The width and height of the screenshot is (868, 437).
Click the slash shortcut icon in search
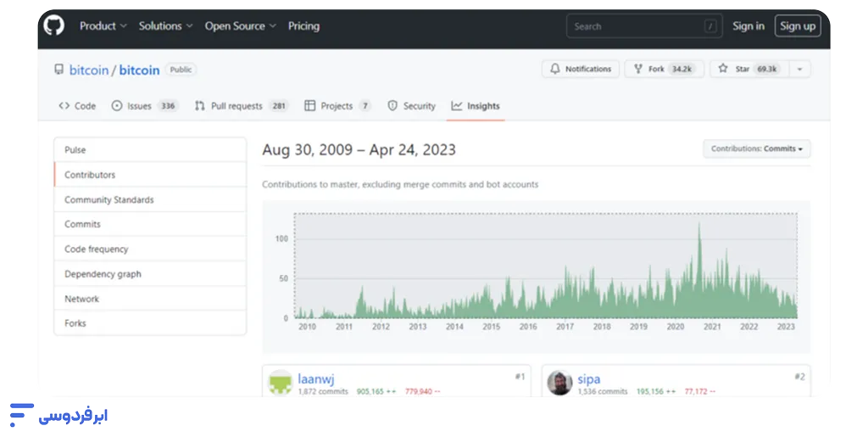[x=710, y=26]
